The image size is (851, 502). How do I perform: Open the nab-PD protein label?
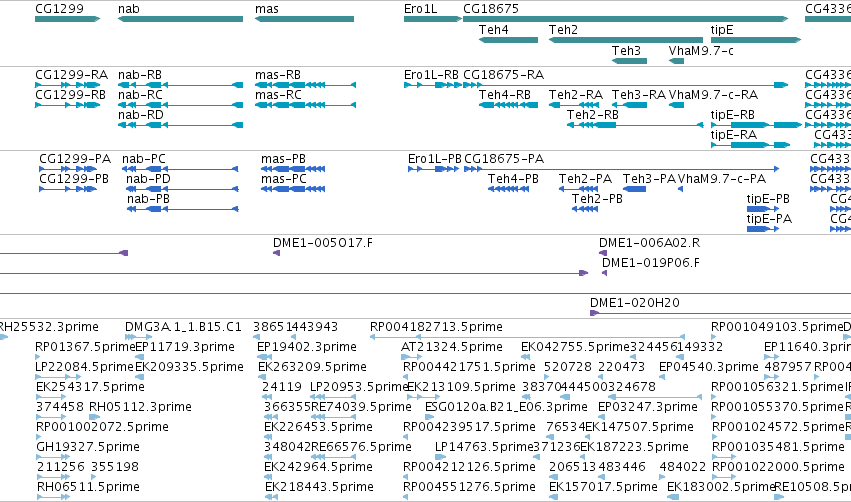coord(148,179)
